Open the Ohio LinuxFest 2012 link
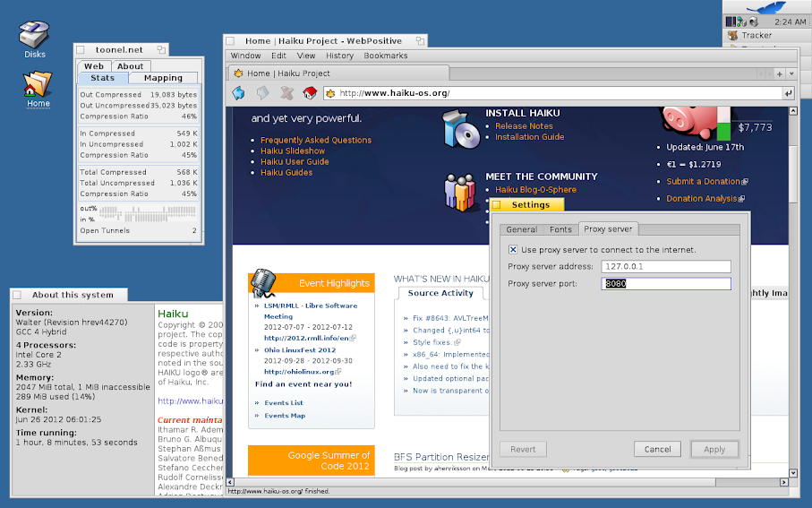Screen dimensions: 812x508 click(x=300, y=350)
